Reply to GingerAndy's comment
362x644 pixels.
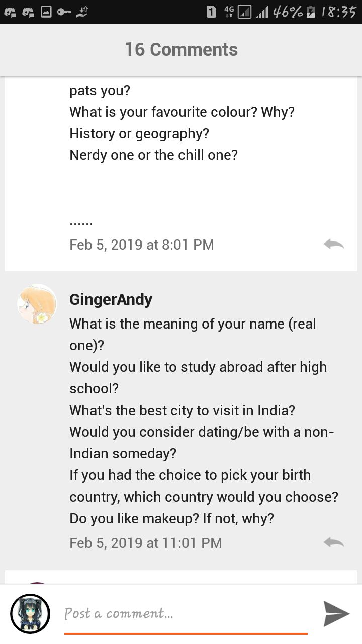click(x=334, y=542)
